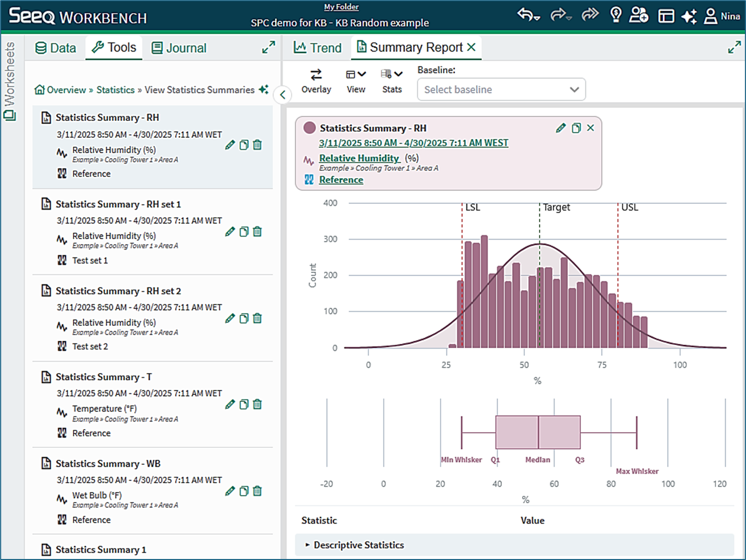Switch to the Tools tab
Image resolution: width=746 pixels, height=560 pixels.
[114, 48]
